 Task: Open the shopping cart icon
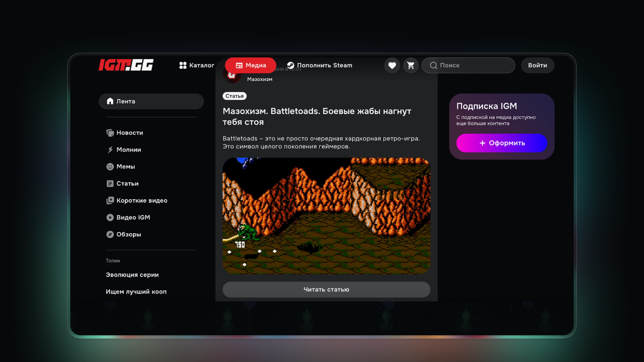click(x=411, y=65)
